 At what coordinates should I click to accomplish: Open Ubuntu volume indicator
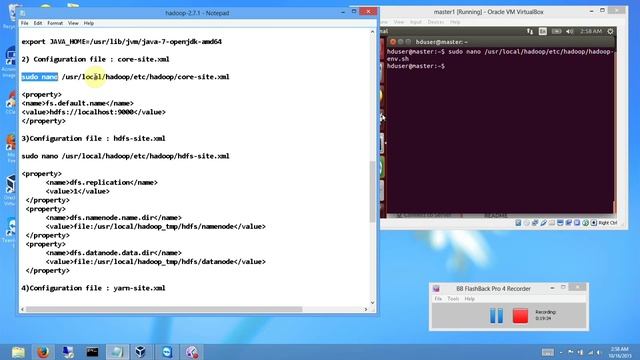(x=570, y=31)
